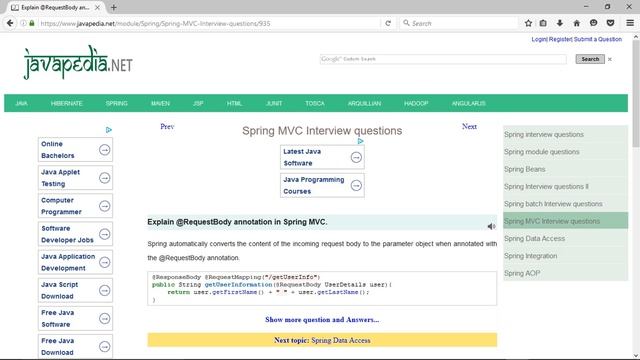Click arrow circle on Java Programming Courses ad

tap(356, 185)
